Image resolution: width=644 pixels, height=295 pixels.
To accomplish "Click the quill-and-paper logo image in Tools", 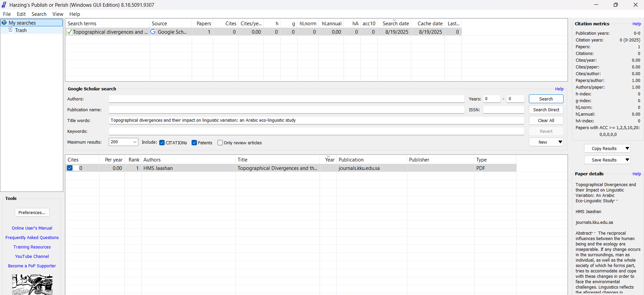I will pyautogui.click(x=32, y=285).
